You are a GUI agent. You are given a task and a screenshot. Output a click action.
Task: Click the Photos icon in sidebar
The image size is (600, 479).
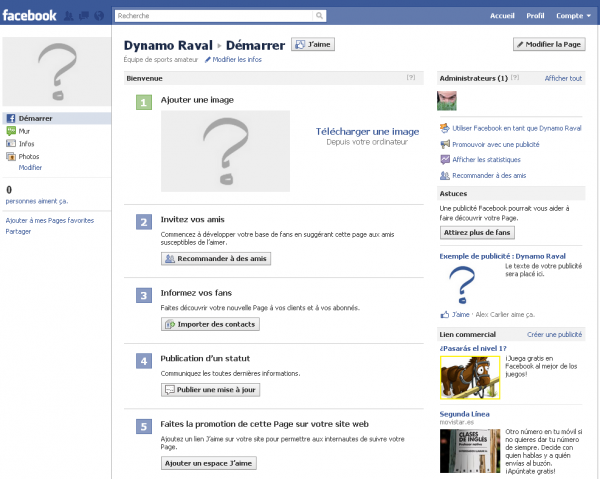click(x=11, y=156)
